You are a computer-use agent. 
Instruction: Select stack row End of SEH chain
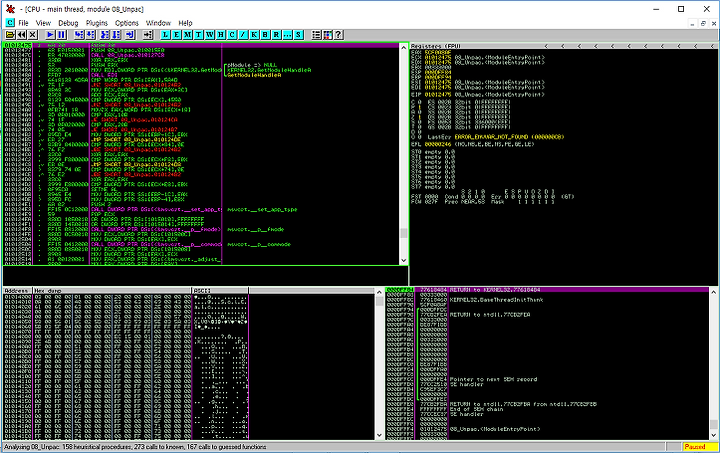point(477,409)
